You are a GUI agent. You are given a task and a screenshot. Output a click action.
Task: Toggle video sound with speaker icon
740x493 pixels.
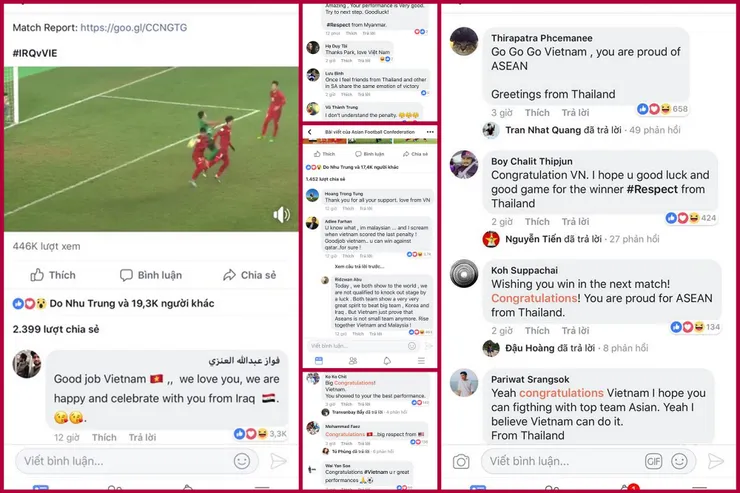click(x=281, y=215)
